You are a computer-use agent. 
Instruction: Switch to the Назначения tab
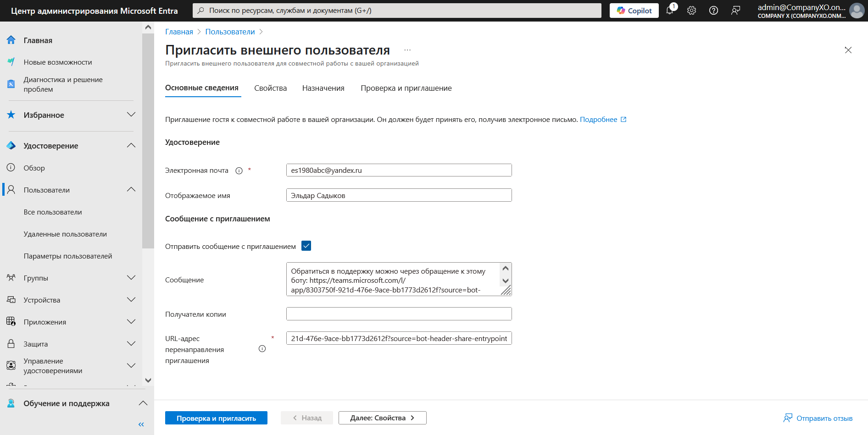click(x=323, y=88)
